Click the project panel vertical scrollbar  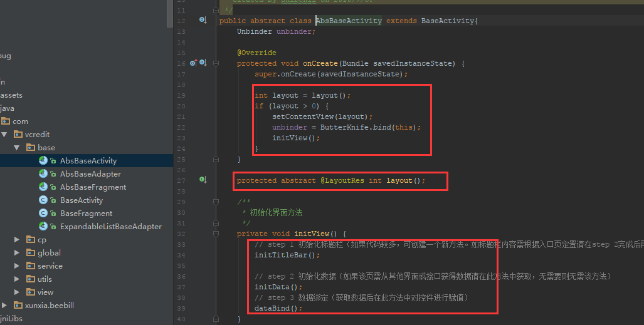(x=169, y=14)
